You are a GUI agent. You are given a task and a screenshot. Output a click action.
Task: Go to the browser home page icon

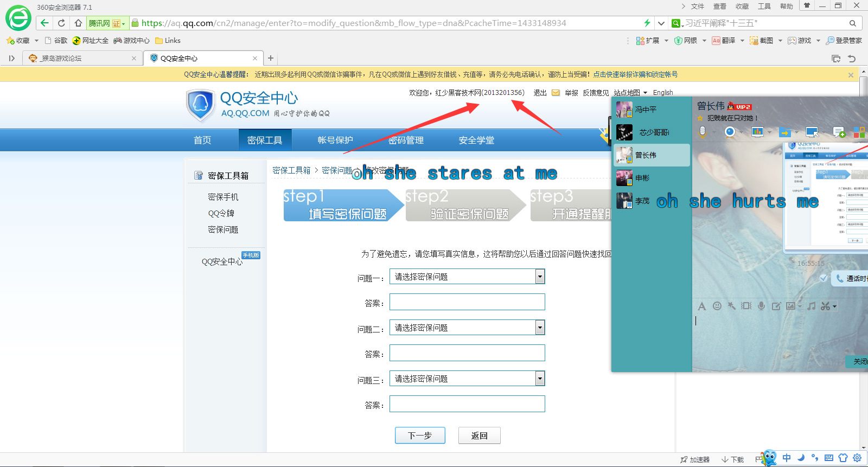pos(78,23)
